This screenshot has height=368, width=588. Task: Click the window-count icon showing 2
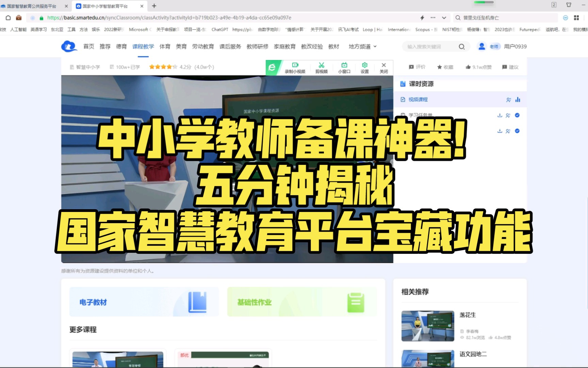tap(554, 5)
